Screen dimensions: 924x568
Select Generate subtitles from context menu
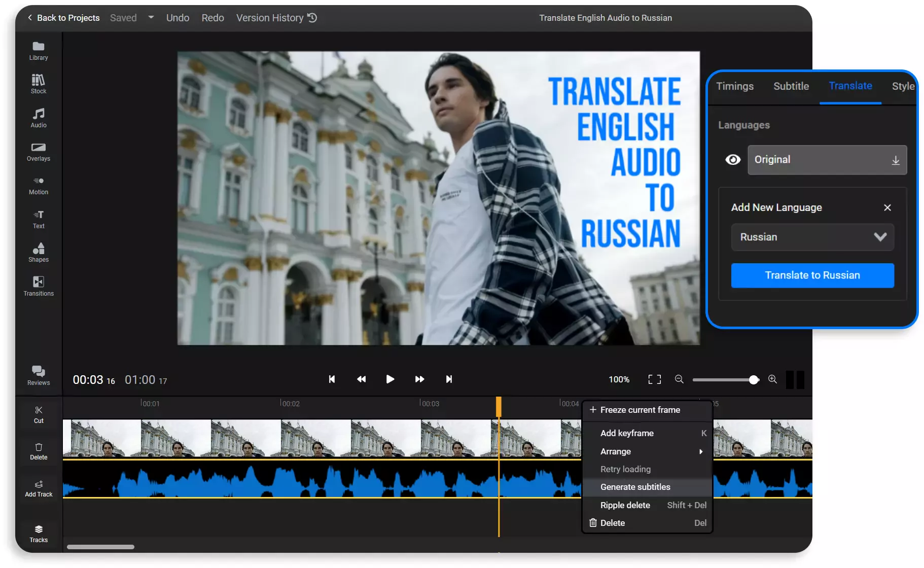[x=635, y=487]
